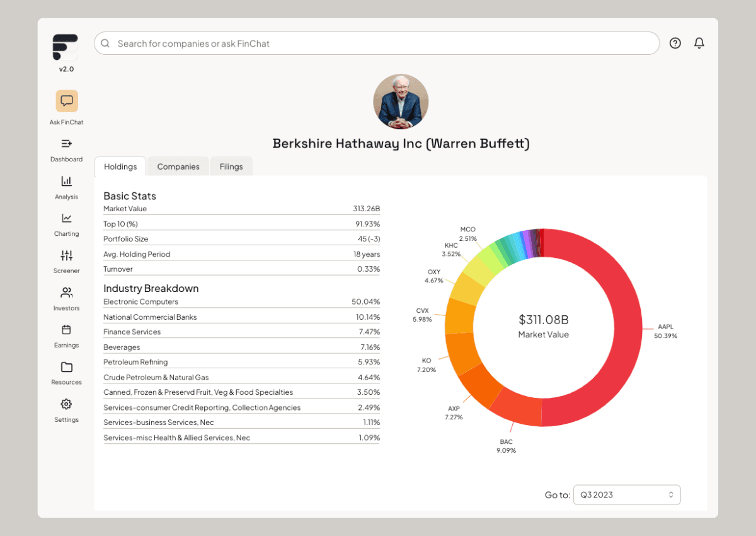The width and height of the screenshot is (756, 536).
Task: Click the FinChat logo
Action: click(x=66, y=47)
